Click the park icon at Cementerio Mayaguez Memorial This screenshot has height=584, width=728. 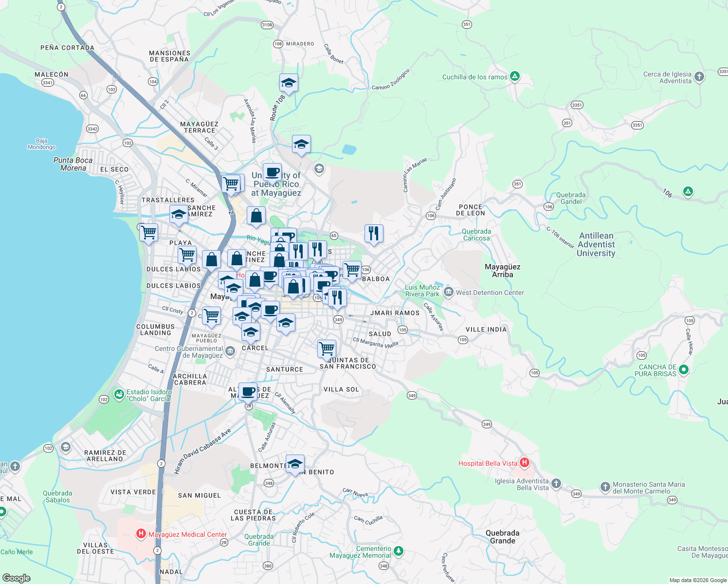click(398, 551)
